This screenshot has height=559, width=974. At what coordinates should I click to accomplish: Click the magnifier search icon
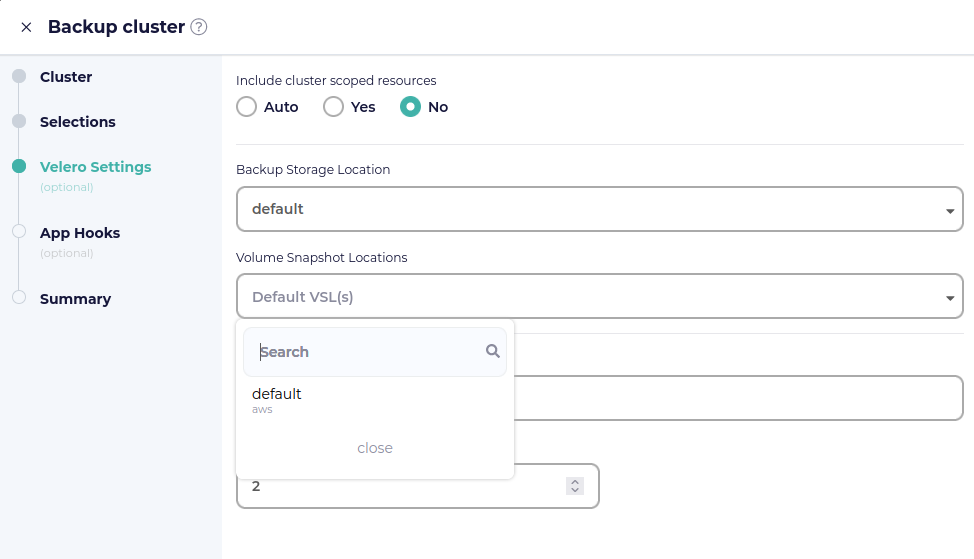[493, 351]
